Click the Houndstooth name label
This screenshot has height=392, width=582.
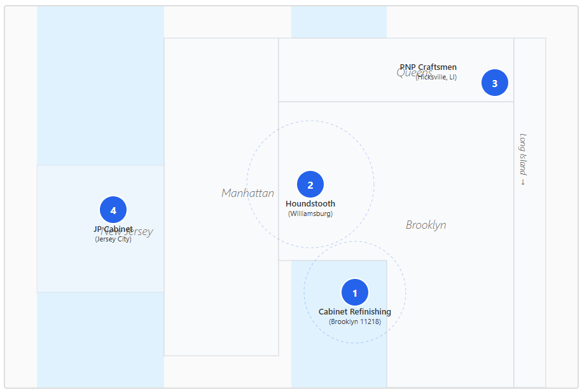click(x=310, y=204)
